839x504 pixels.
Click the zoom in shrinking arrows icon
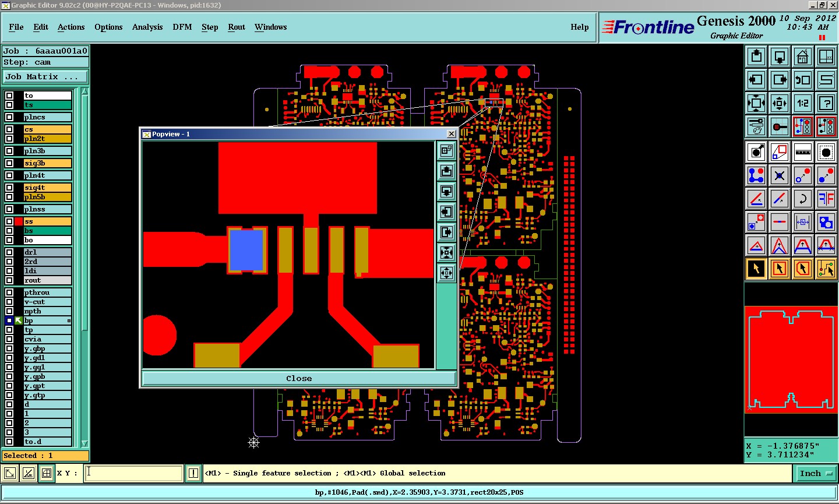click(780, 103)
